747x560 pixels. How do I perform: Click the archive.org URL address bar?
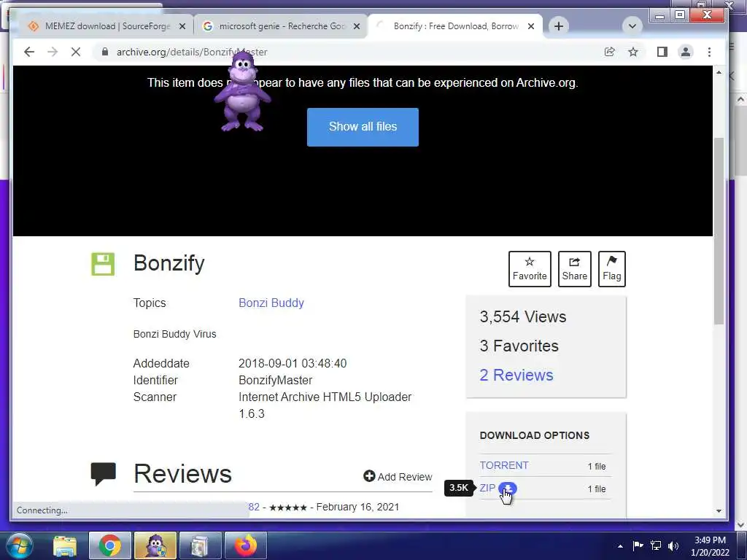click(x=345, y=52)
